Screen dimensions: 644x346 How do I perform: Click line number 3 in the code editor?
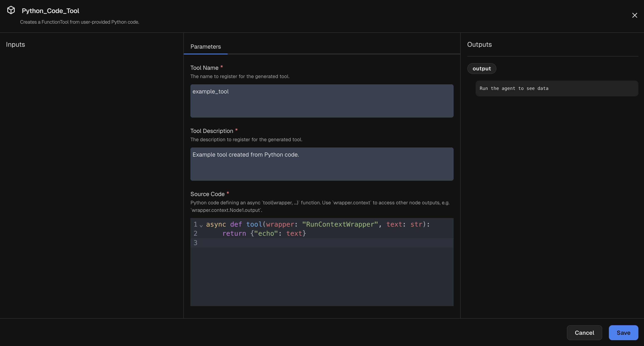tap(195, 242)
